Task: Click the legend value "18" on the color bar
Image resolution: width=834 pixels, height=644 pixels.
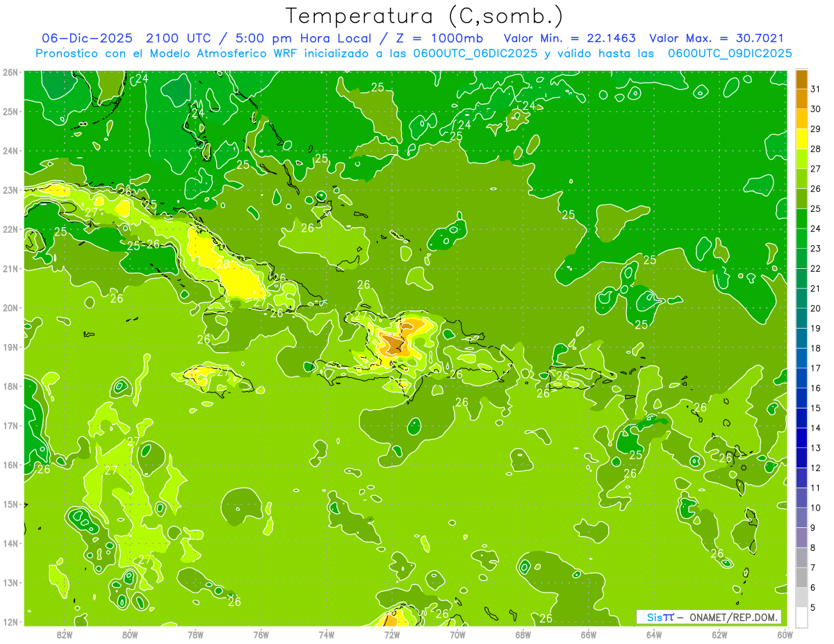Action: tap(815, 348)
